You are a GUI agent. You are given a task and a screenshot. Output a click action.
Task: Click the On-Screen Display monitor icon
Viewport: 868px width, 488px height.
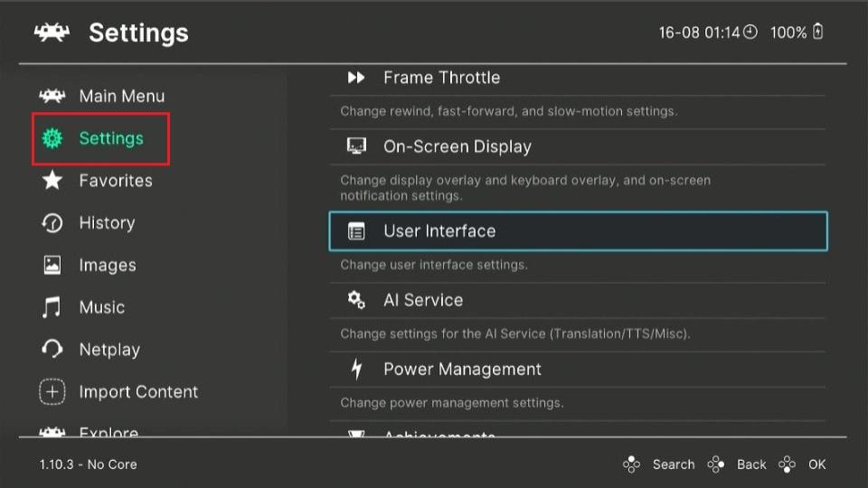356,146
